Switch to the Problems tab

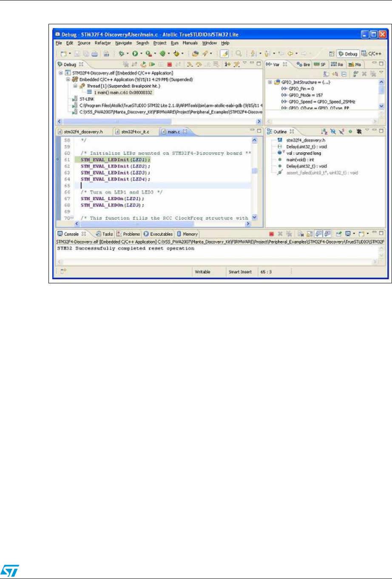tap(128, 234)
